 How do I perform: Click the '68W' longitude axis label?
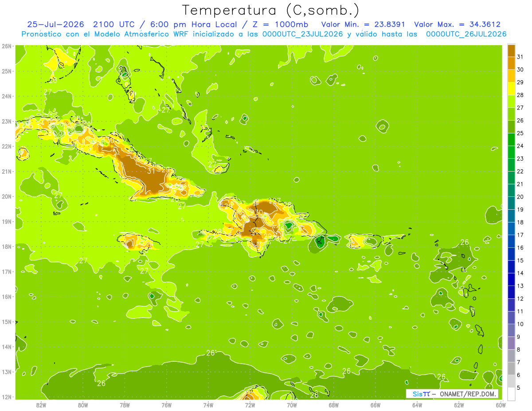pos(333,404)
